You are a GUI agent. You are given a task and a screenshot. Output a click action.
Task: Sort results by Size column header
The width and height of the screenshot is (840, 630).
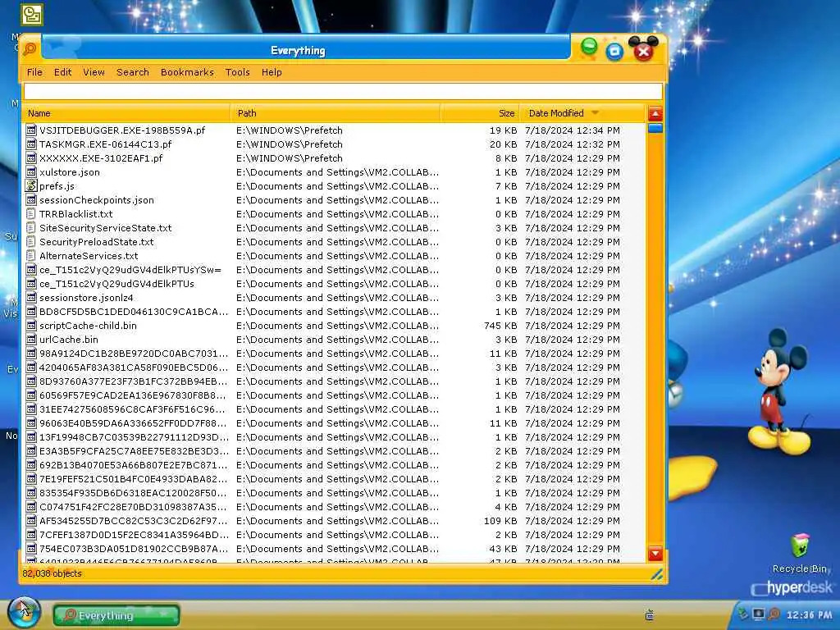[x=480, y=113]
